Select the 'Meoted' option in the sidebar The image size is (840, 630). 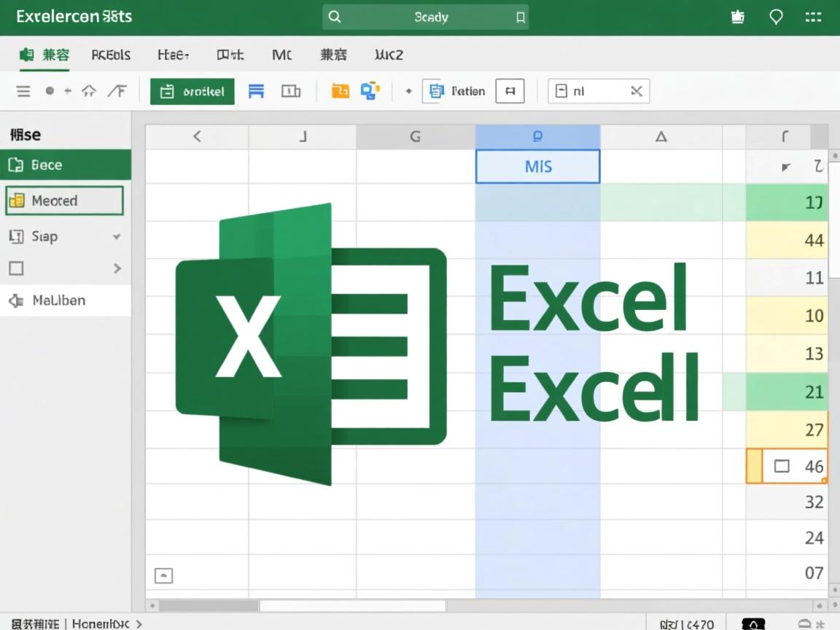(x=64, y=200)
